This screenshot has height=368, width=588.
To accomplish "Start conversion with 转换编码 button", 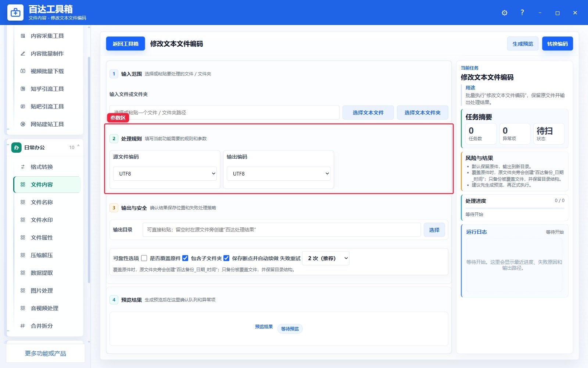I will (x=557, y=44).
